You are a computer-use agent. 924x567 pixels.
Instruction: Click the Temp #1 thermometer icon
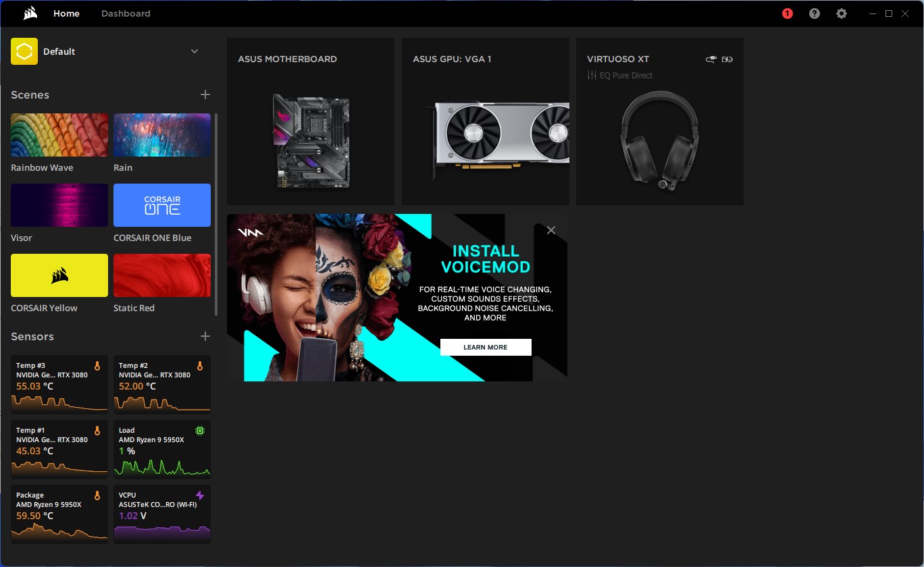(97, 431)
